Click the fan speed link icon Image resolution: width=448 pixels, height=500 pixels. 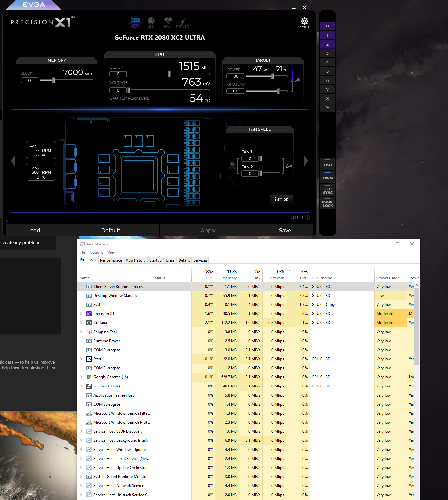(289, 166)
